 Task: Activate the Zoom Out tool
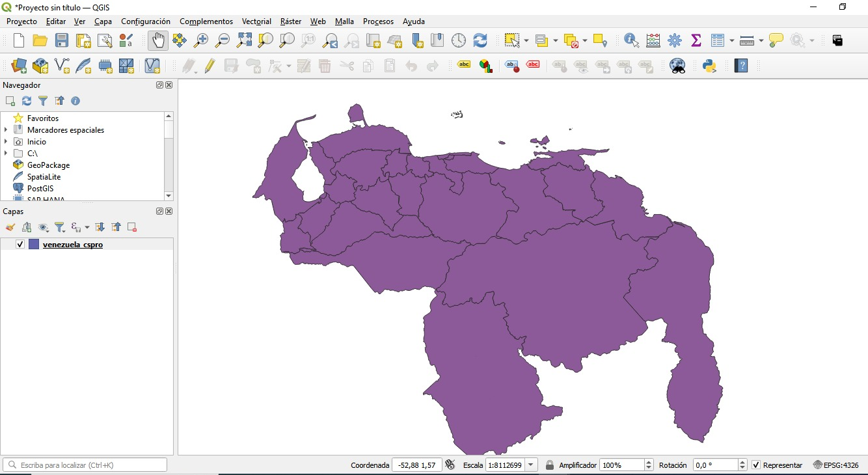click(x=223, y=40)
